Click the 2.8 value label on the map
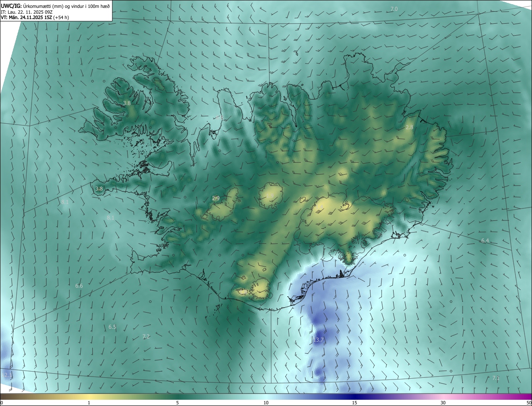 point(409,127)
